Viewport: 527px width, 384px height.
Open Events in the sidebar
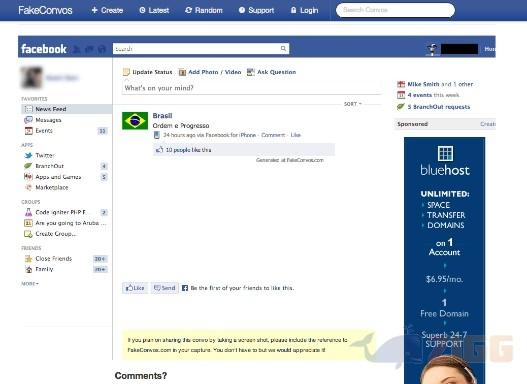(x=44, y=131)
